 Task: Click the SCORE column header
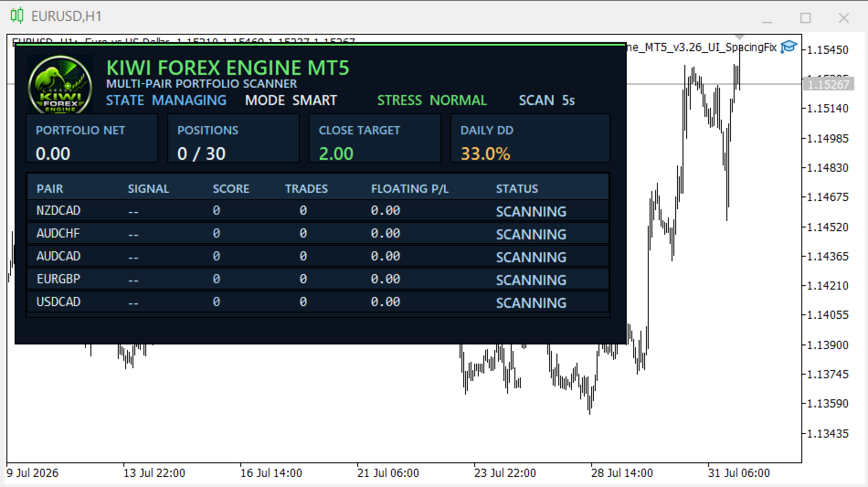pyautogui.click(x=231, y=189)
